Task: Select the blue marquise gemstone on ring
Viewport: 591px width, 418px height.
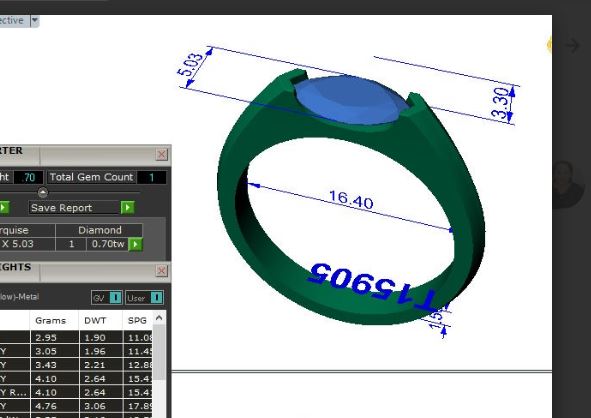Action: click(x=349, y=100)
